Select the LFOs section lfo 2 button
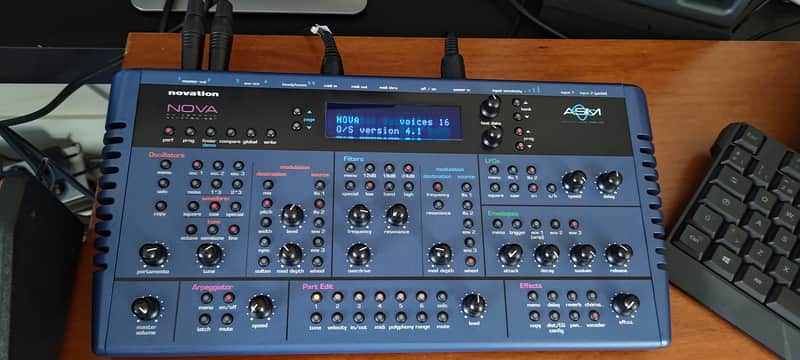Image resolution: width=800 pixels, height=360 pixels. tap(531, 170)
